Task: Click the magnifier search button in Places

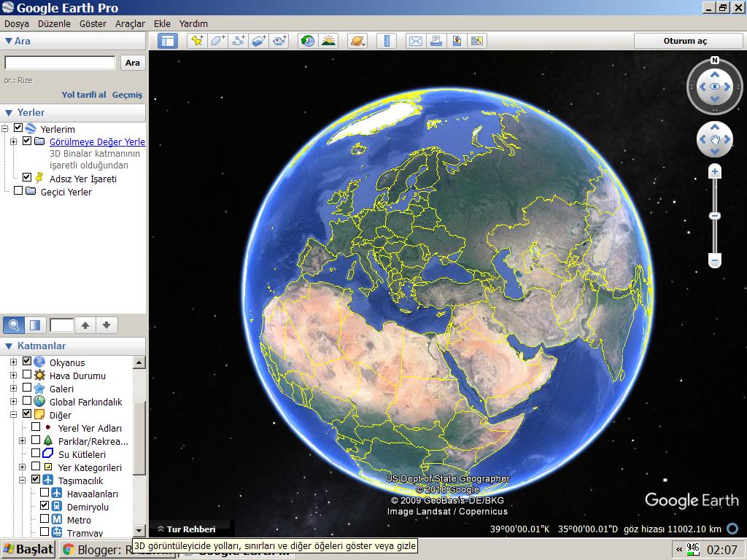Action: pos(14,325)
